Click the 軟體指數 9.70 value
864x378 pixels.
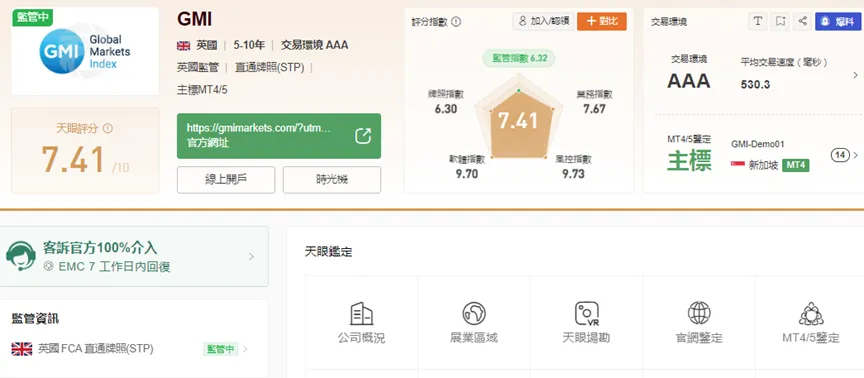(467, 174)
